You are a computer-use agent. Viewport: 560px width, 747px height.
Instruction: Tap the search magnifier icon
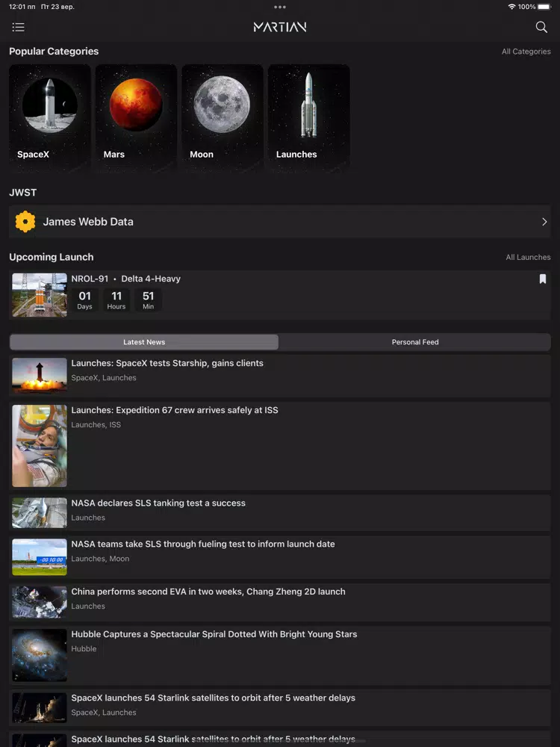[541, 27]
